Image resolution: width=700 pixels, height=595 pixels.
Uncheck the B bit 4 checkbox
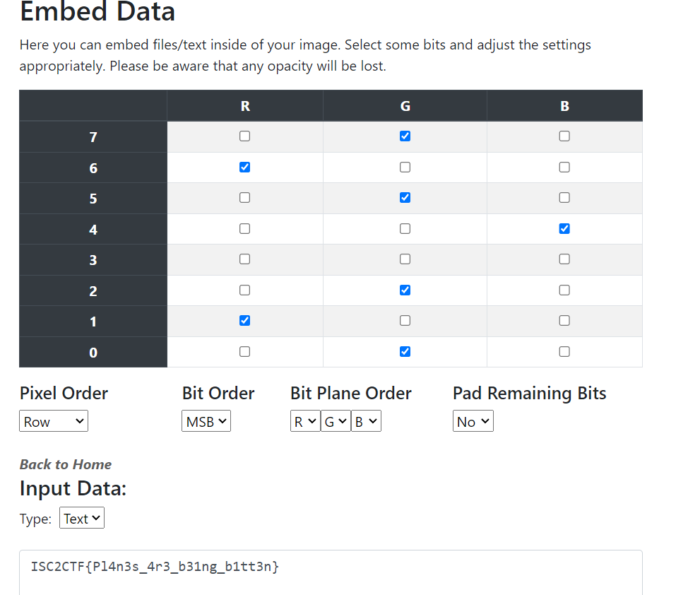pos(564,229)
